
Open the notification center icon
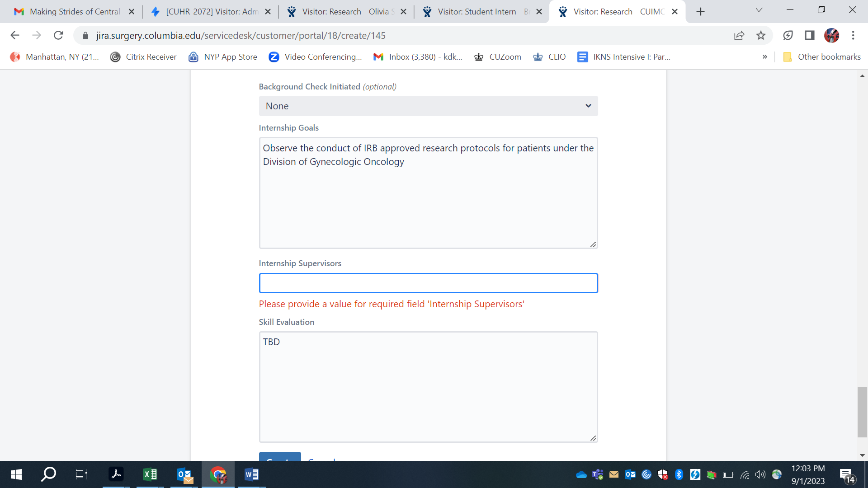[x=847, y=475]
